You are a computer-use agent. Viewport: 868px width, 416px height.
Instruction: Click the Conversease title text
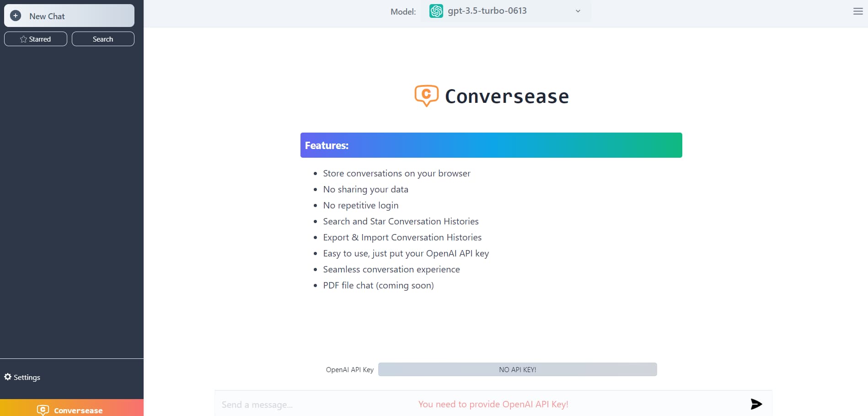(507, 96)
